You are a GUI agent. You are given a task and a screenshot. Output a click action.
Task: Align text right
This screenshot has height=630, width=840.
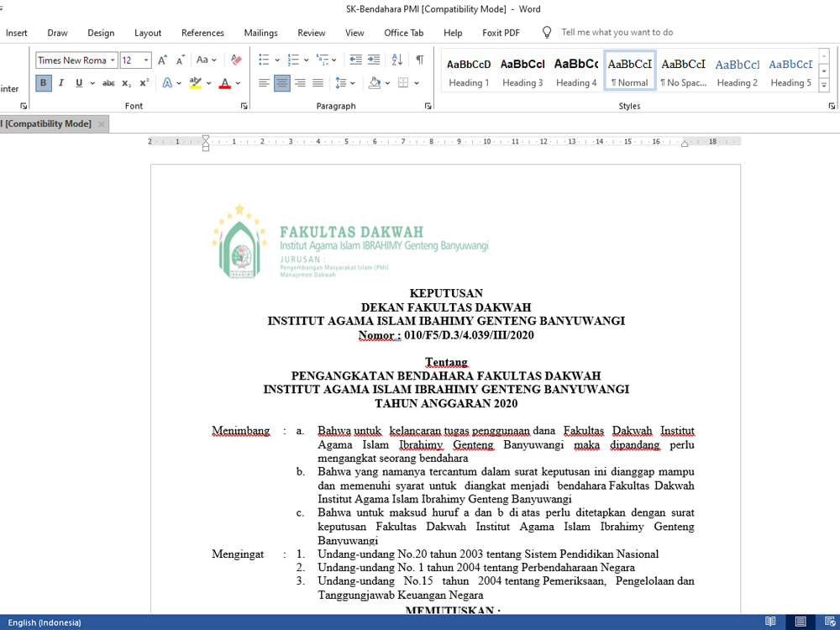pyautogui.click(x=300, y=83)
